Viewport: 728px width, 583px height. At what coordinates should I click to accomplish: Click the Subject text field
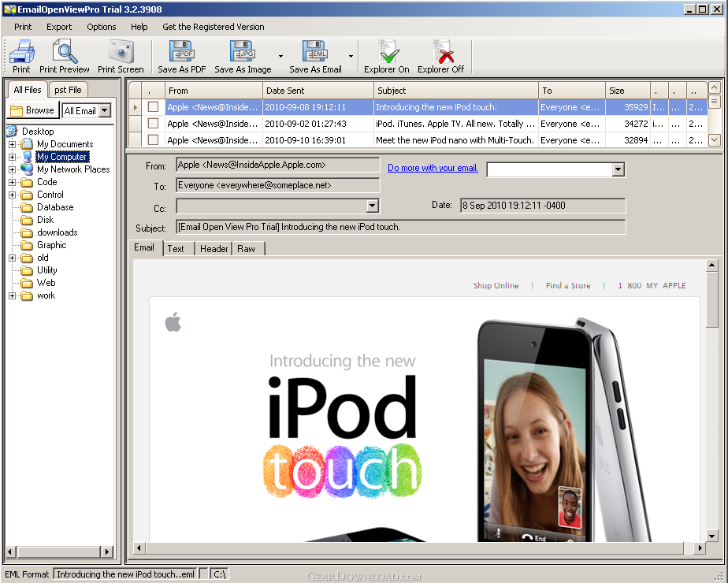pyautogui.click(x=401, y=227)
